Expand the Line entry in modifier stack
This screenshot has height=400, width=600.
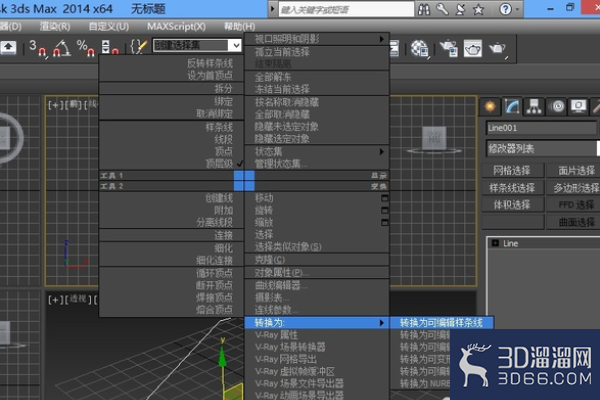pos(495,243)
